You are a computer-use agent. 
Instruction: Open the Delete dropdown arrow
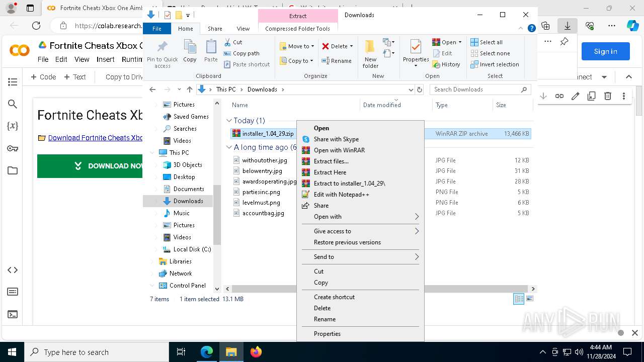point(351,46)
